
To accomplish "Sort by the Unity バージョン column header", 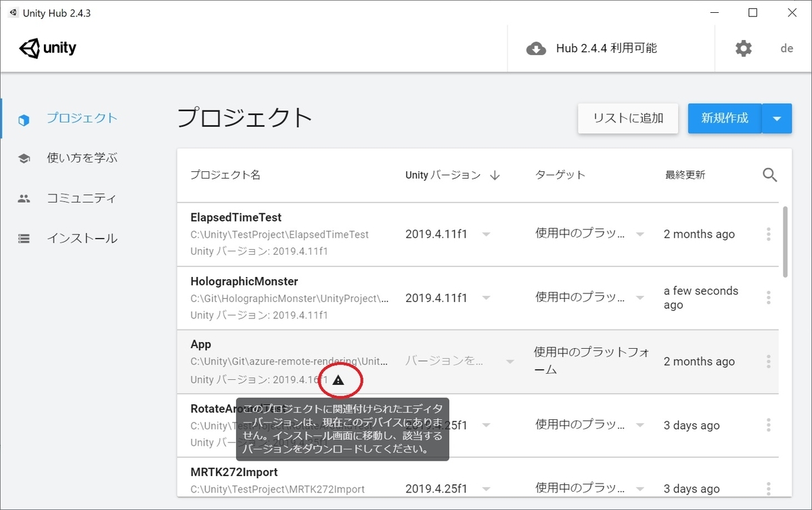I will pos(443,175).
